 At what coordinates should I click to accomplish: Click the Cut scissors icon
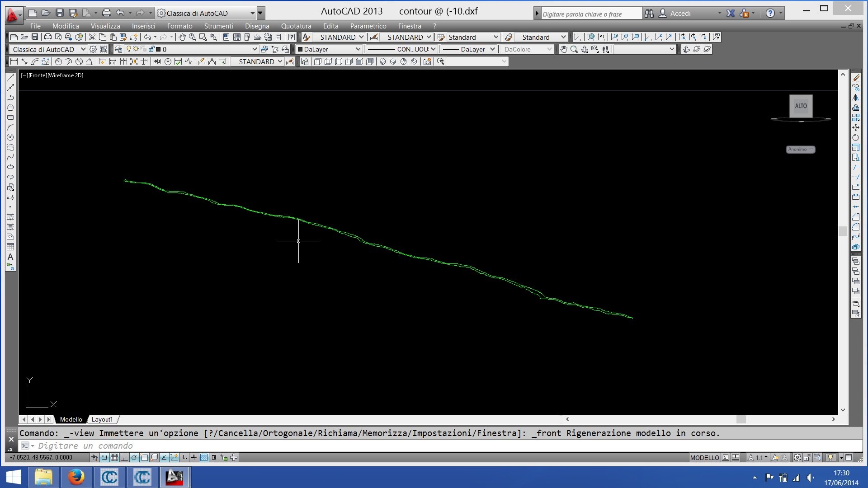92,37
